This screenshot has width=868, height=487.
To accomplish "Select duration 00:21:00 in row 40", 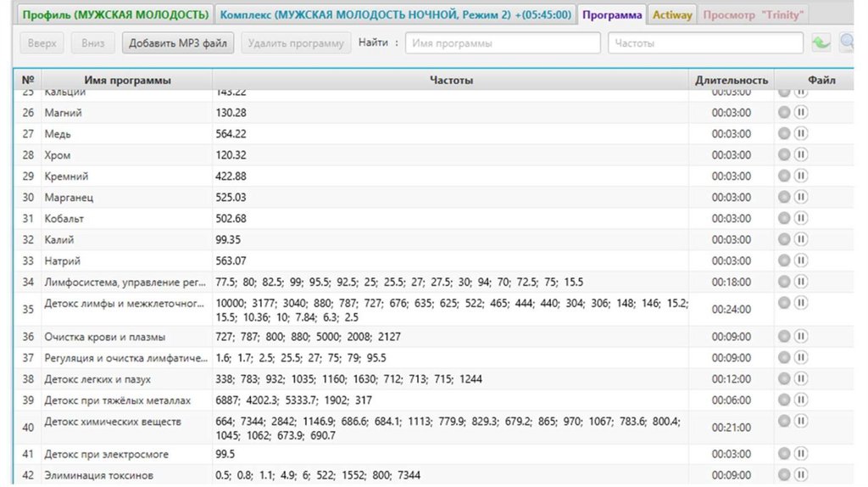I will (x=732, y=427).
